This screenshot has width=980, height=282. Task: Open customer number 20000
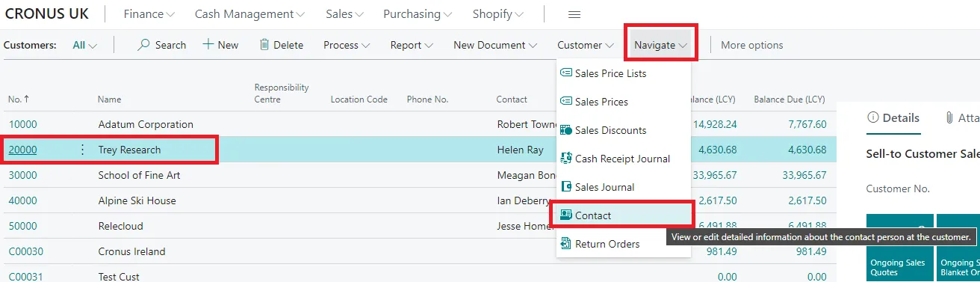click(x=22, y=150)
